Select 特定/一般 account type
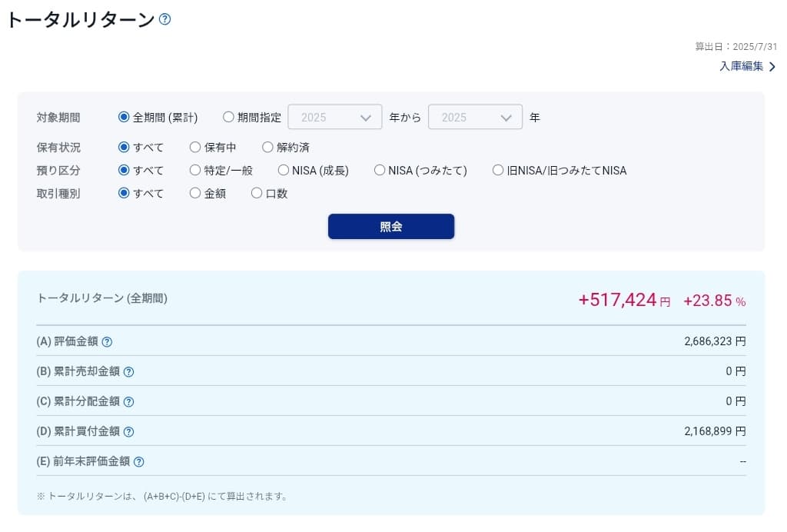The height and width of the screenshot is (532, 787). [x=195, y=171]
